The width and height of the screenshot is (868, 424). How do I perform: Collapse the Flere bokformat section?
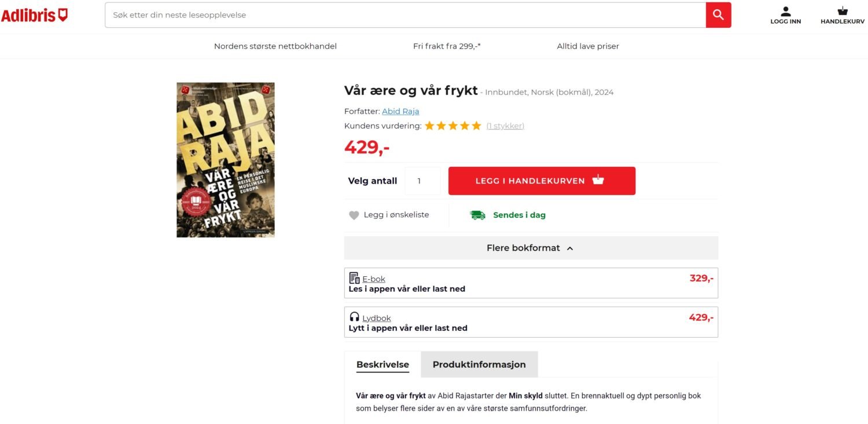coord(531,248)
